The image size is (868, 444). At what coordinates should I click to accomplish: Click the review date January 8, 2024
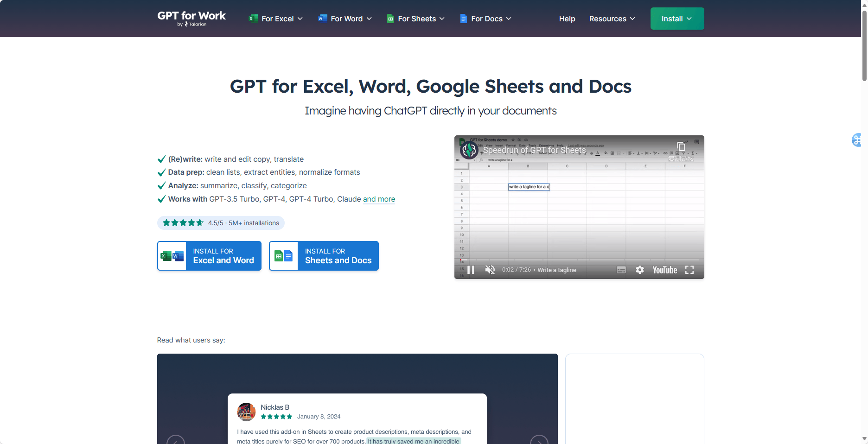click(319, 417)
